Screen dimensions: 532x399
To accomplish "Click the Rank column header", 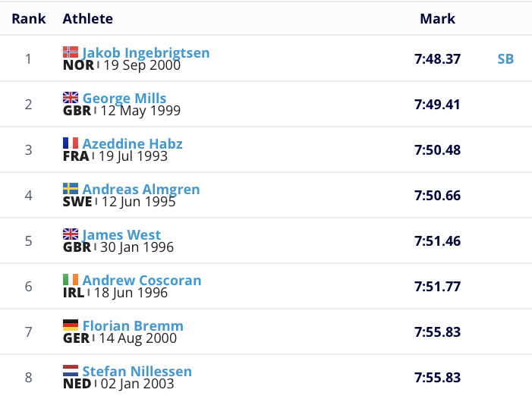I will pos(29,19).
